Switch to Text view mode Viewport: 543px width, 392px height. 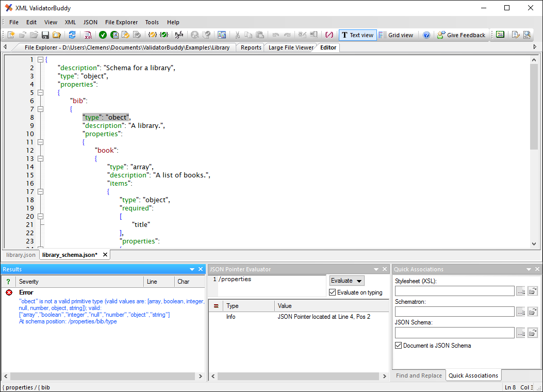[357, 35]
